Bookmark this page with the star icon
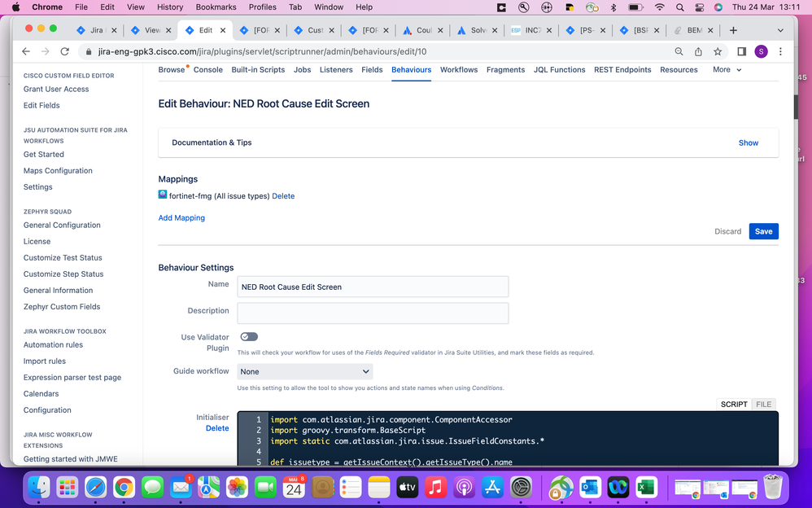812x508 pixels. (x=718, y=51)
